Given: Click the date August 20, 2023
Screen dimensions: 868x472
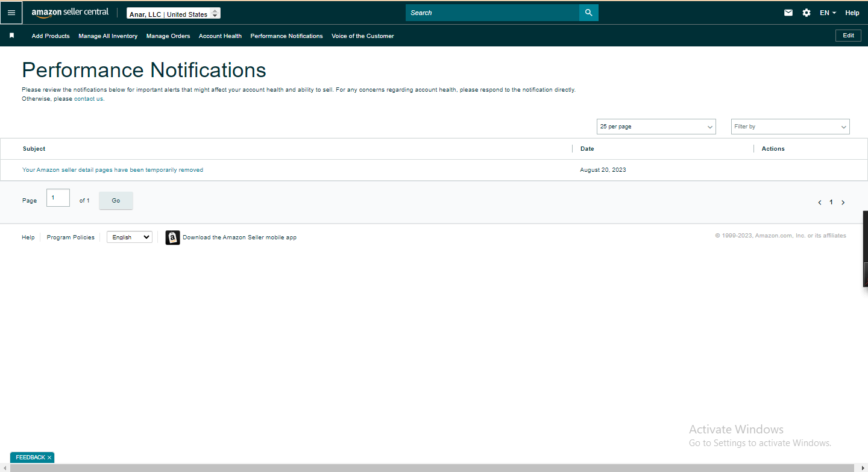Looking at the screenshot, I should point(603,170).
